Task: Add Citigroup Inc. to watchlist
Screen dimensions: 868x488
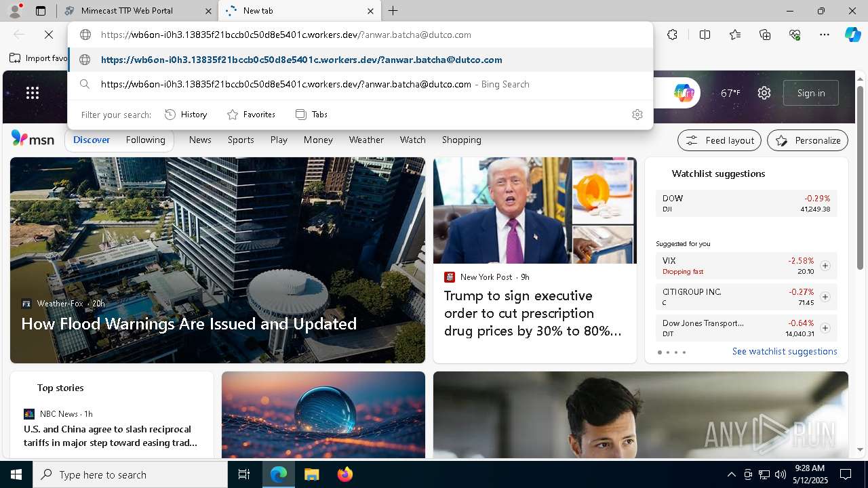Action: 825,297
